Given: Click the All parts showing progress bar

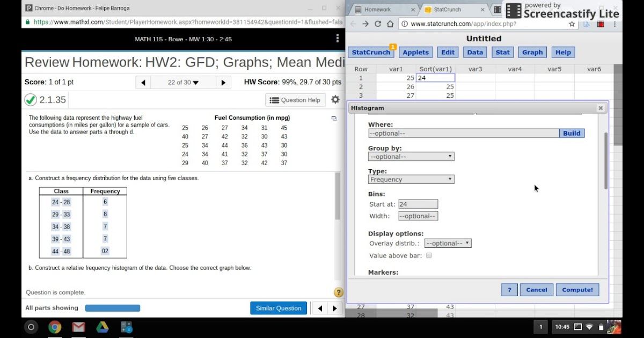Looking at the screenshot, I should 113,308.
